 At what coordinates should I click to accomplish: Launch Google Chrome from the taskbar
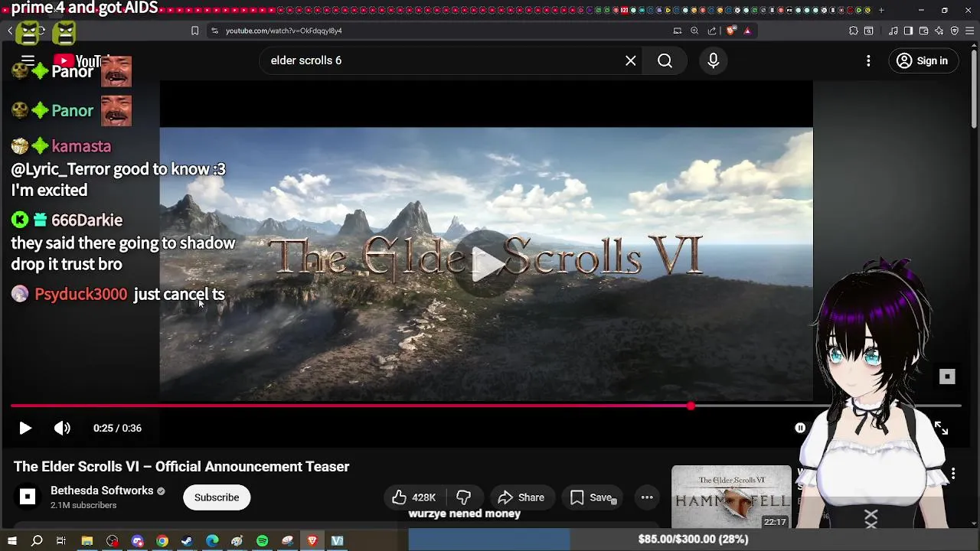[162, 541]
